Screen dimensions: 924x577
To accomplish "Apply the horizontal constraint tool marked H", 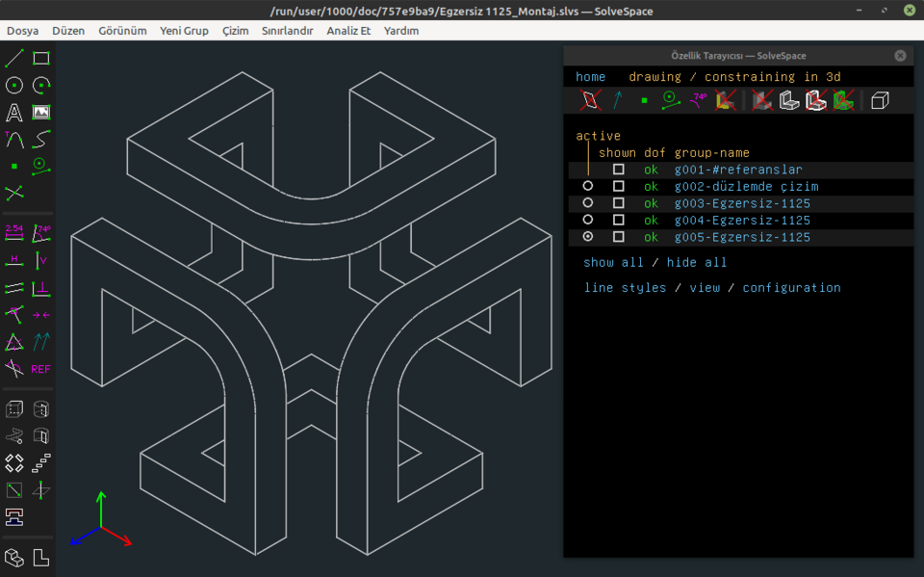I will click(14, 260).
